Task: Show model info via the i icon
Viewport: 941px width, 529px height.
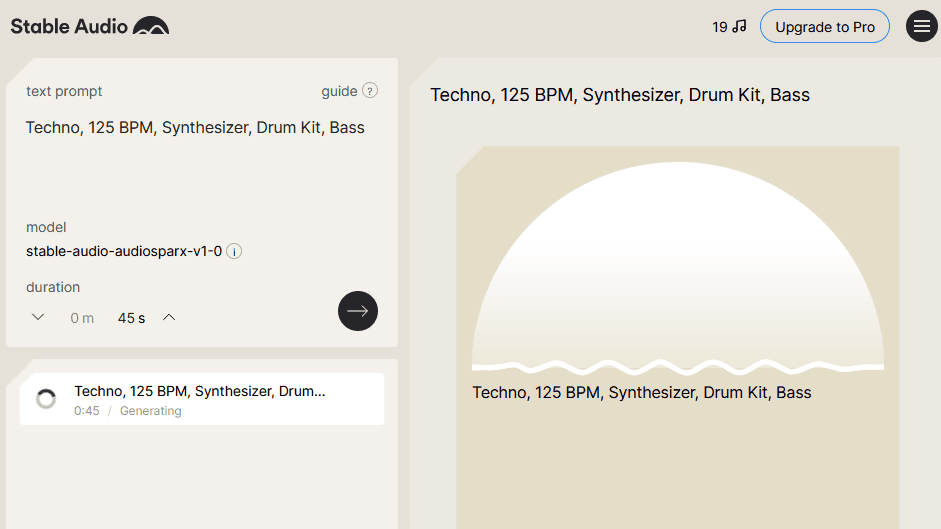Action: 234,252
